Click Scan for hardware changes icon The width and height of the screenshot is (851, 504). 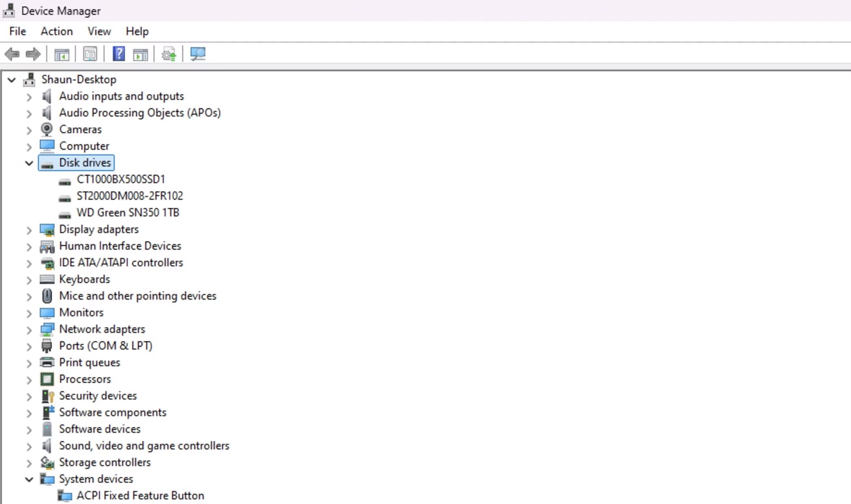click(x=198, y=54)
